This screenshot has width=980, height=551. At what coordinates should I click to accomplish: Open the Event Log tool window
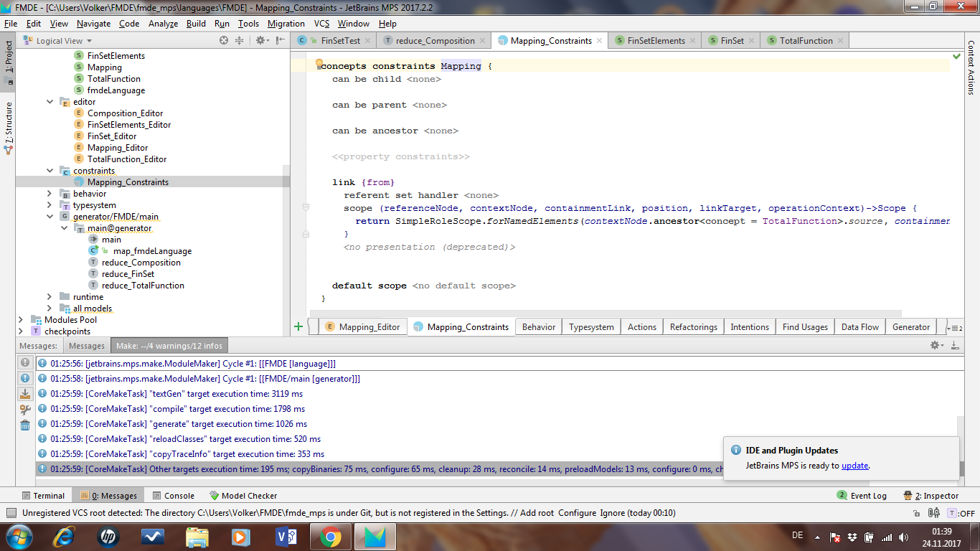pyautogui.click(x=862, y=496)
